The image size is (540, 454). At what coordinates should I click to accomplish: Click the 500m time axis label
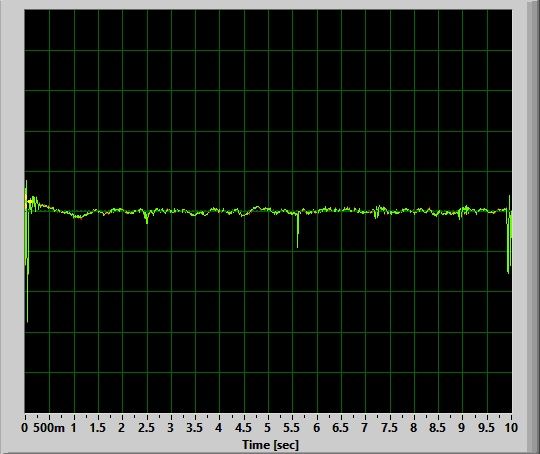(x=49, y=428)
